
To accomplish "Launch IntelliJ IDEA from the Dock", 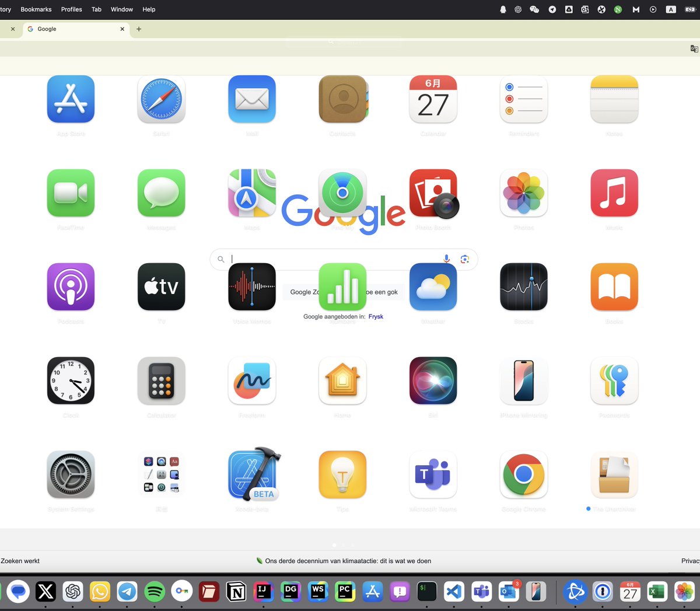I will tap(263, 592).
